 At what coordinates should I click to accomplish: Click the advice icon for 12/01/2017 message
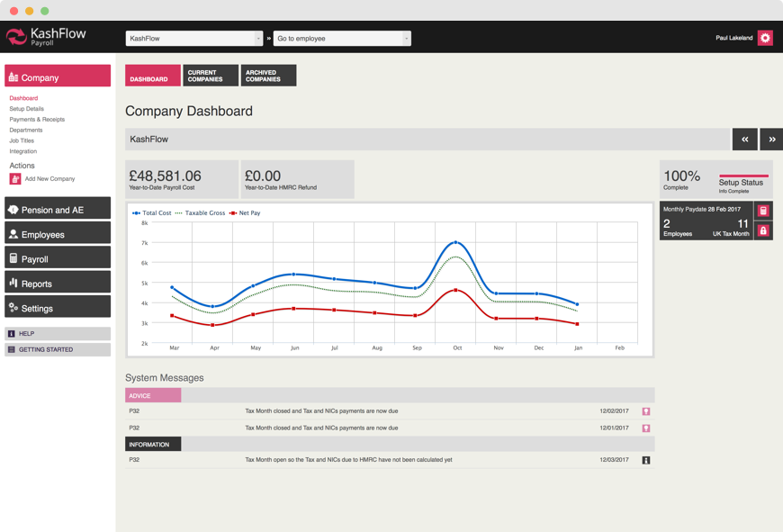pos(645,428)
